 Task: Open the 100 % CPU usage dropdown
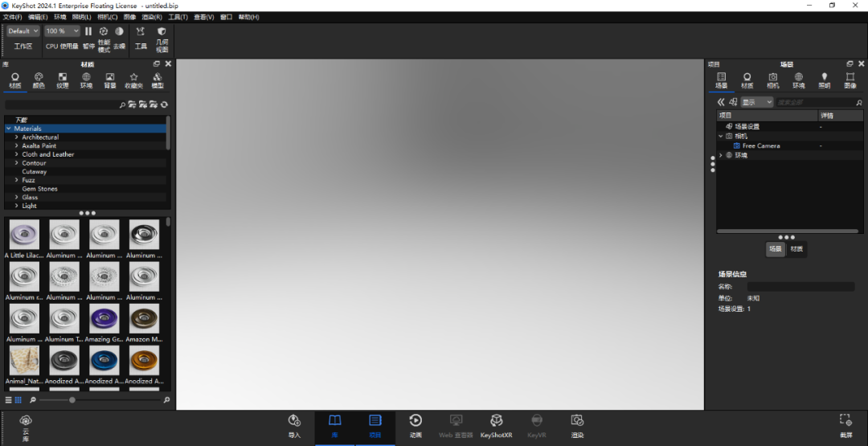click(x=62, y=31)
